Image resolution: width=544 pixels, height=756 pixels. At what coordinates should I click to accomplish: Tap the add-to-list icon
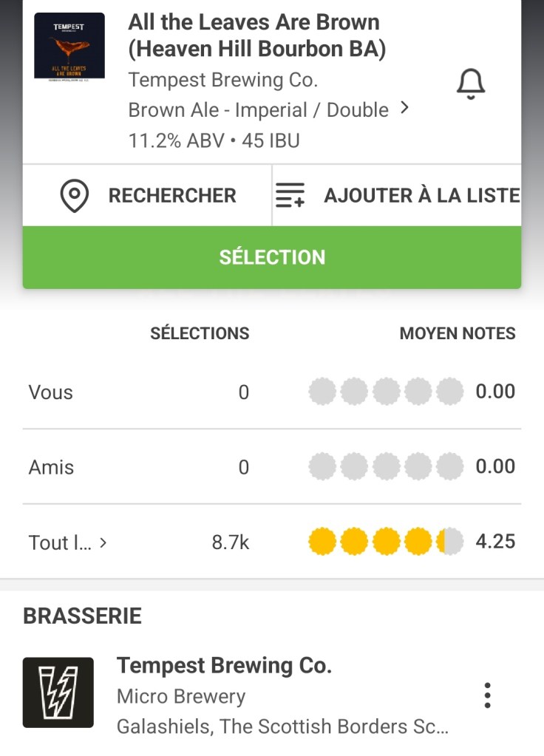290,196
